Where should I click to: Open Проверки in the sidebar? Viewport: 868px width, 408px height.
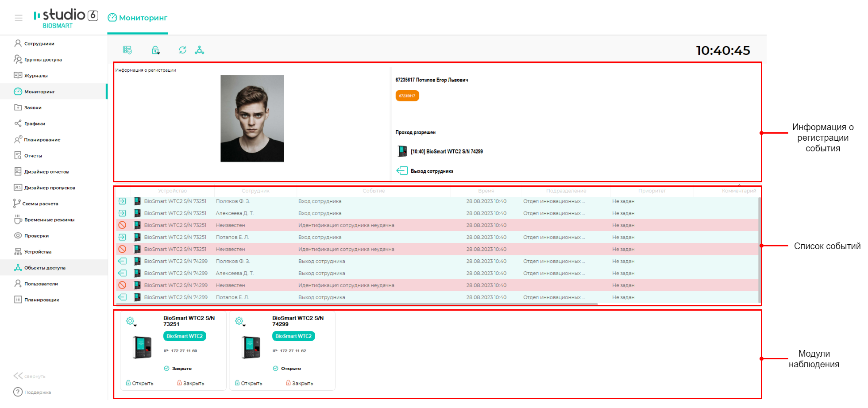(x=54, y=235)
